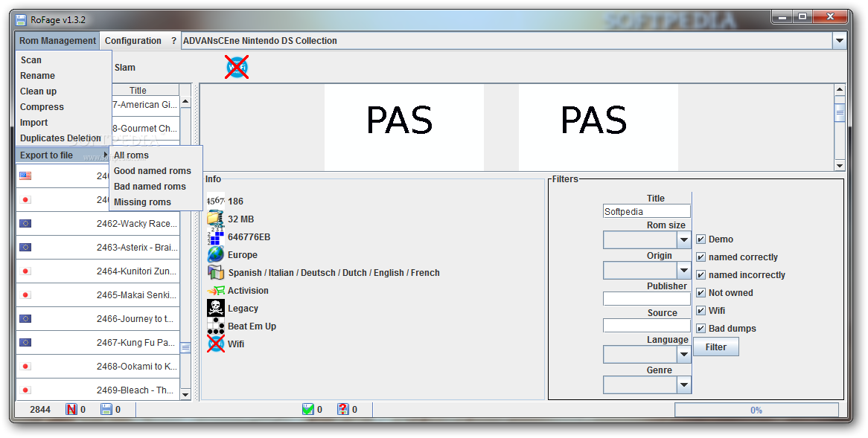Screen dimensions: 868x438
Task: Choose Clean up in the menu
Action: [x=63, y=91]
